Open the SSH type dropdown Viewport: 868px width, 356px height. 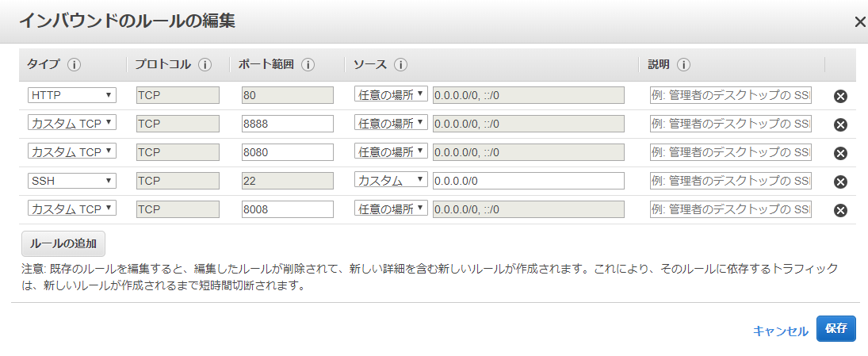pos(72,181)
